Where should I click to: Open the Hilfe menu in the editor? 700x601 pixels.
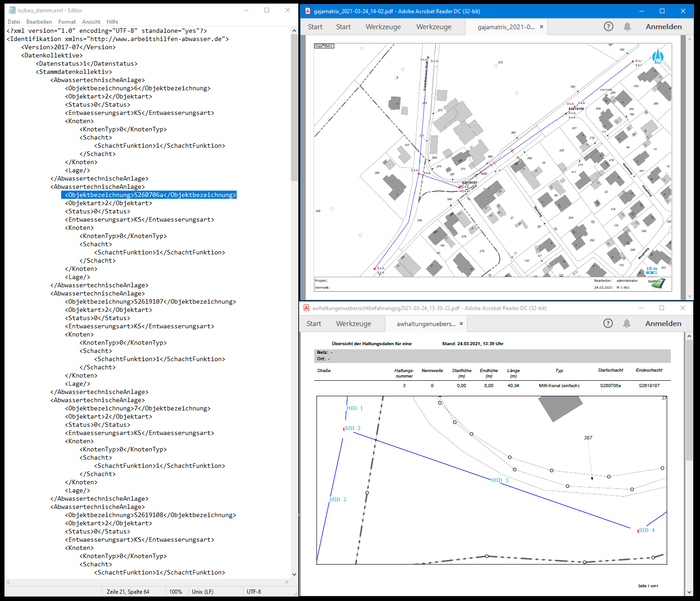coord(112,22)
